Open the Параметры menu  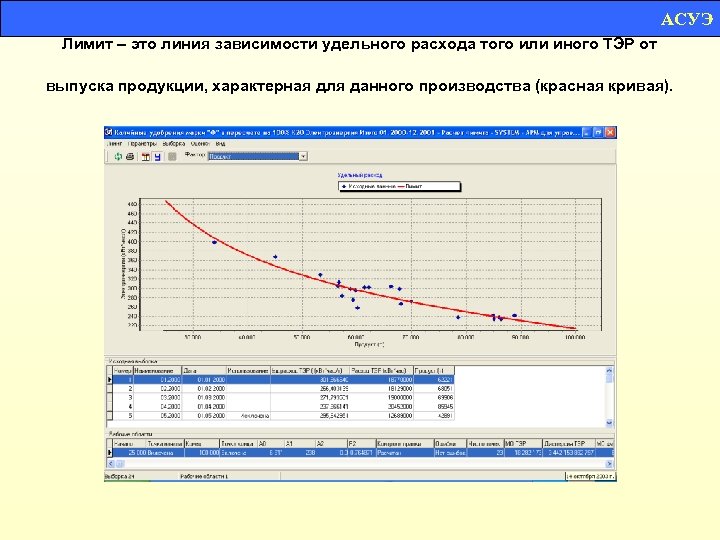pyautogui.click(x=143, y=144)
